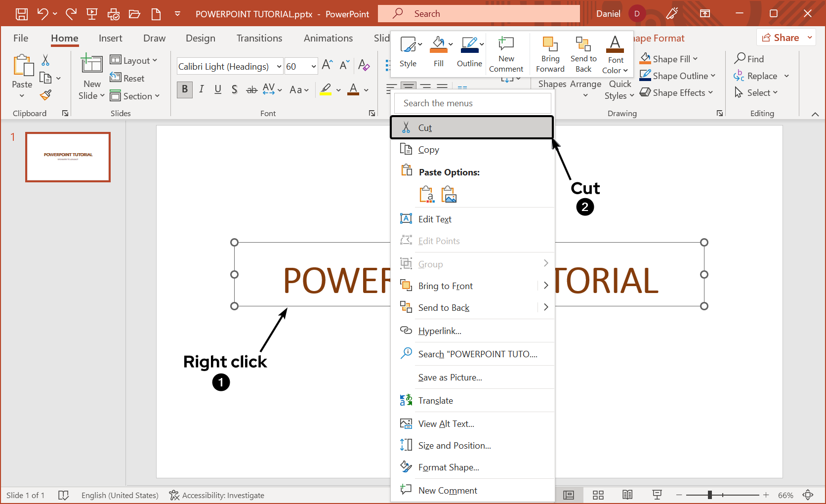Select the slide 1 thumbnail
The width and height of the screenshot is (826, 504).
(68, 157)
